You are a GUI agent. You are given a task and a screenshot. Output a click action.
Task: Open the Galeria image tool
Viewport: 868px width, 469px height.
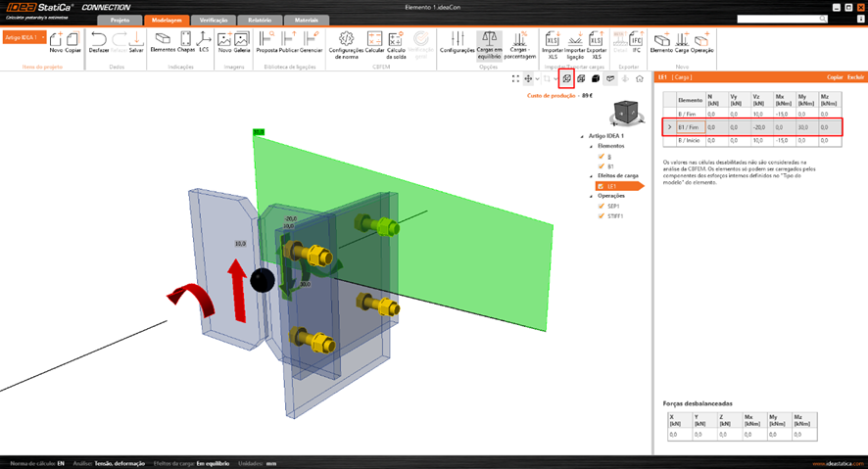point(241,42)
